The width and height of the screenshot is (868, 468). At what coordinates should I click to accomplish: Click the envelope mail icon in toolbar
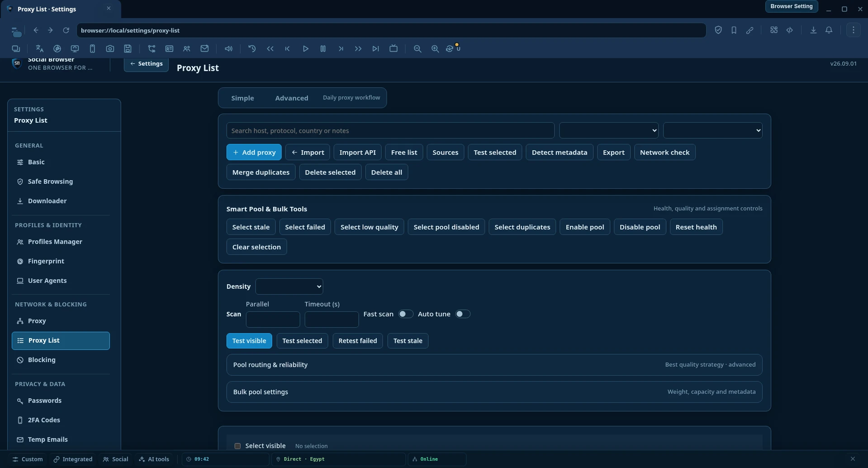(x=204, y=48)
